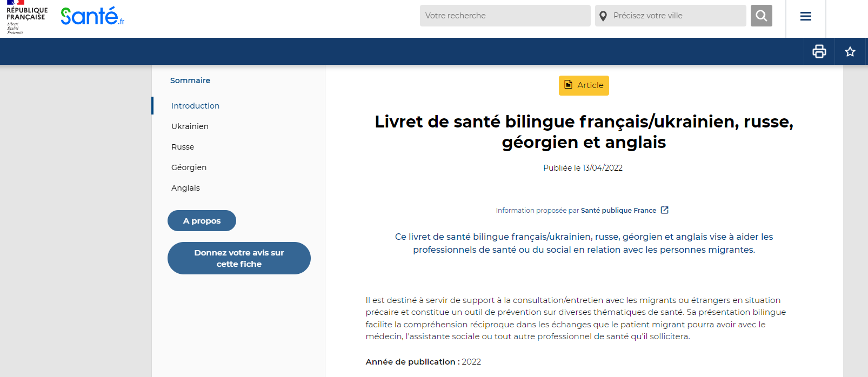This screenshot has width=868, height=377.
Task: Click 'Donnez votre avis sur cette fiche'
Action: coord(239,258)
